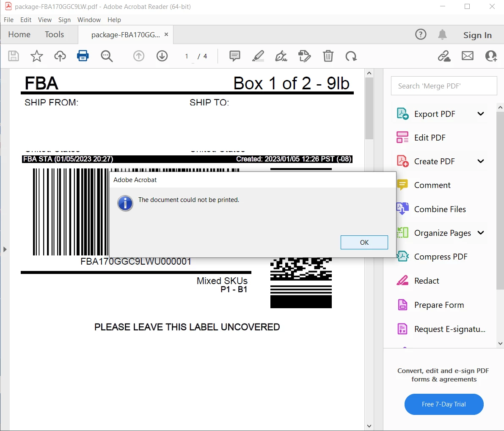
Task: Open Organize Pages tool
Action: click(x=442, y=233)
